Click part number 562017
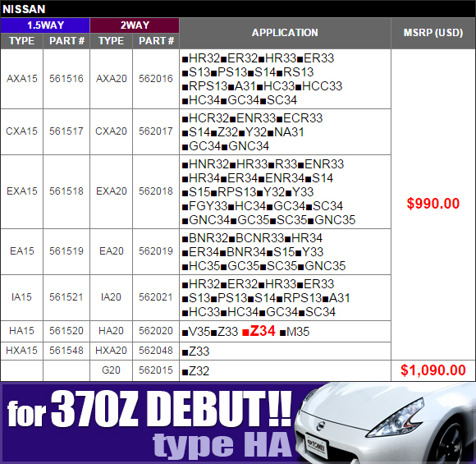The width and height of the screenshot is (476, 464). coord(156,131)
